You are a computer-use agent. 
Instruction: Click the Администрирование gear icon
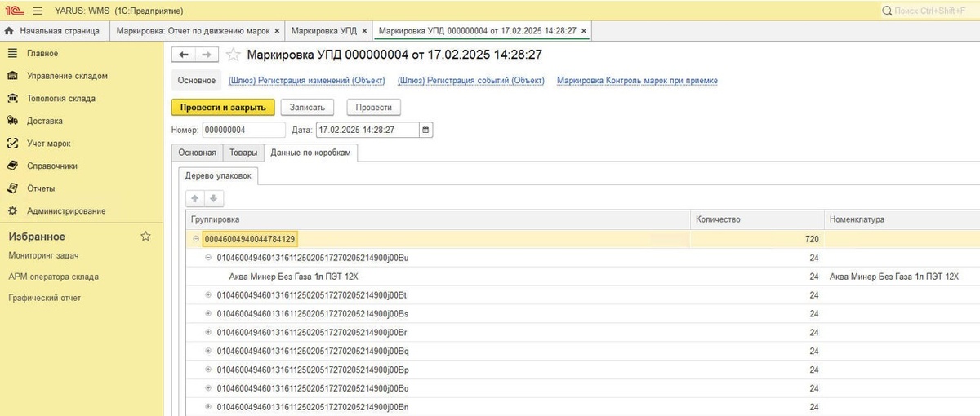[12, 210]
